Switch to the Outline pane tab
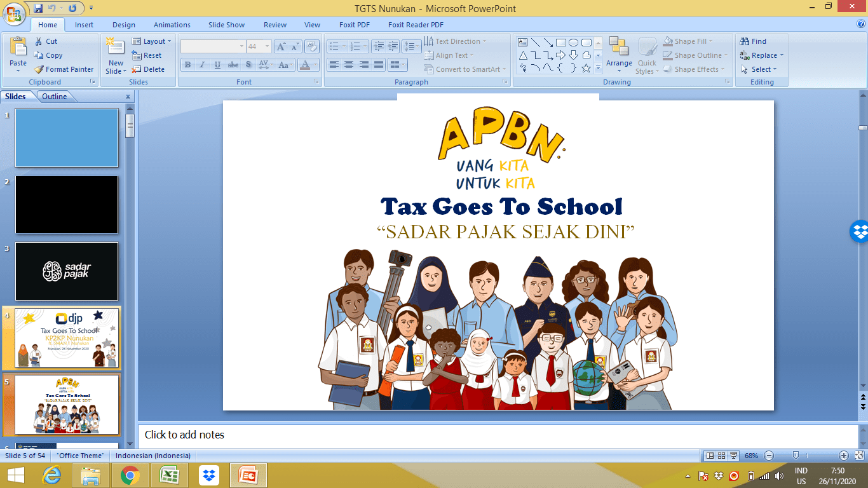Viewport: 868px width, 488px height. tap(55, 97)
